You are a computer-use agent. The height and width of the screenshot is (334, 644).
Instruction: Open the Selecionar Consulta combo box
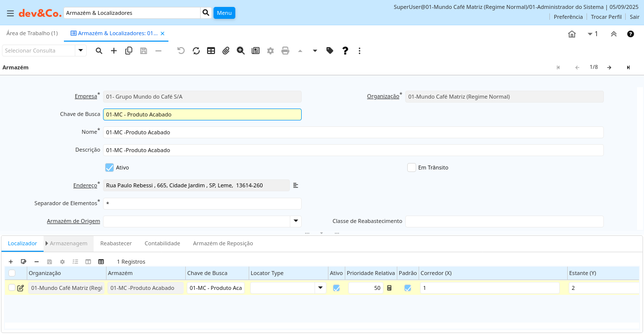[81, 51]
